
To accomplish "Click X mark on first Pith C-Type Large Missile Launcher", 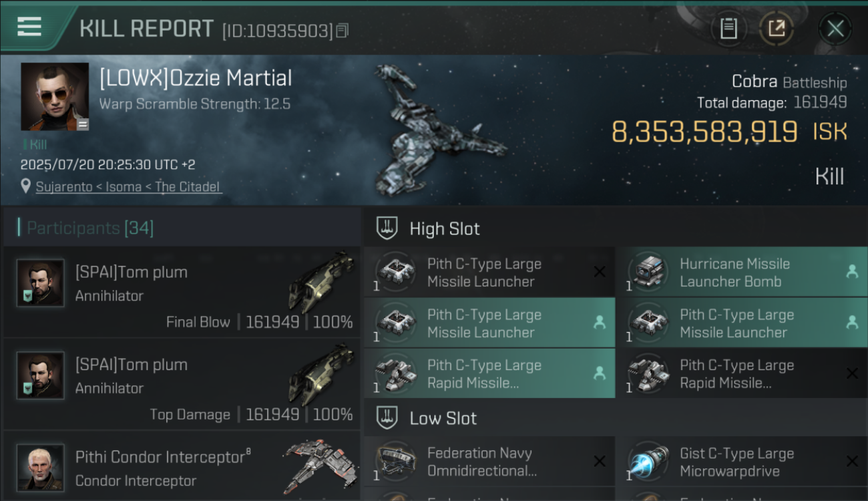I will (600, 271).
